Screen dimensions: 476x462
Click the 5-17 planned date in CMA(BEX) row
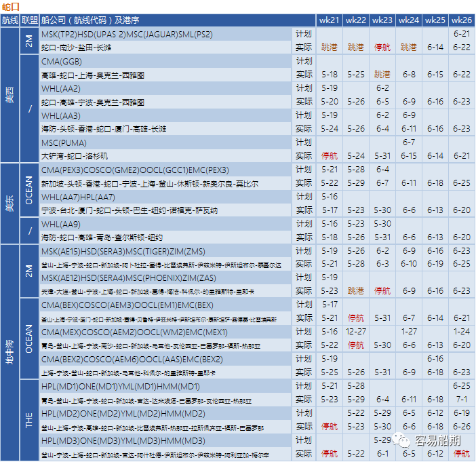click(330, 305)
